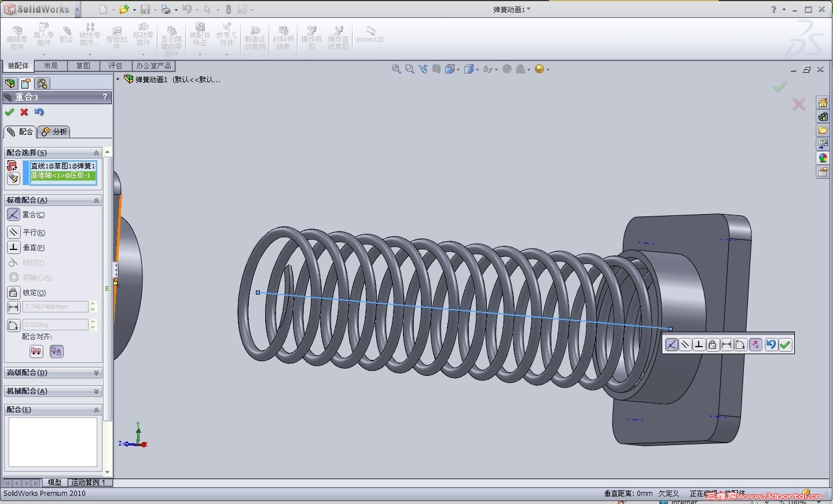
Task: Click the Previous View icon
Action: (423, 69)
